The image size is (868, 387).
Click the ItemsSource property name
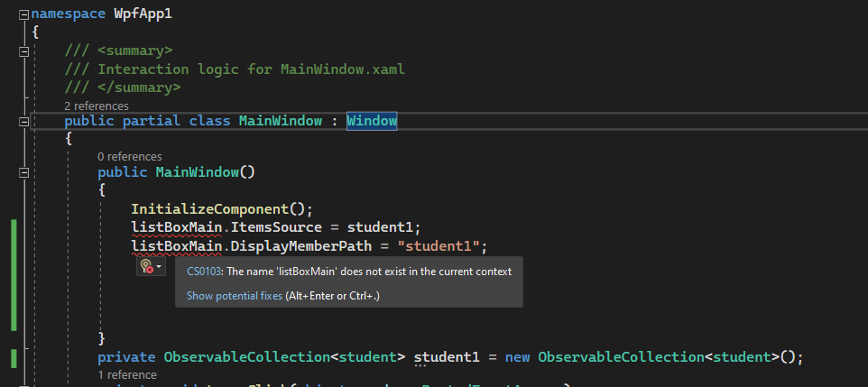pyautogui.click(x=276, y=227)
